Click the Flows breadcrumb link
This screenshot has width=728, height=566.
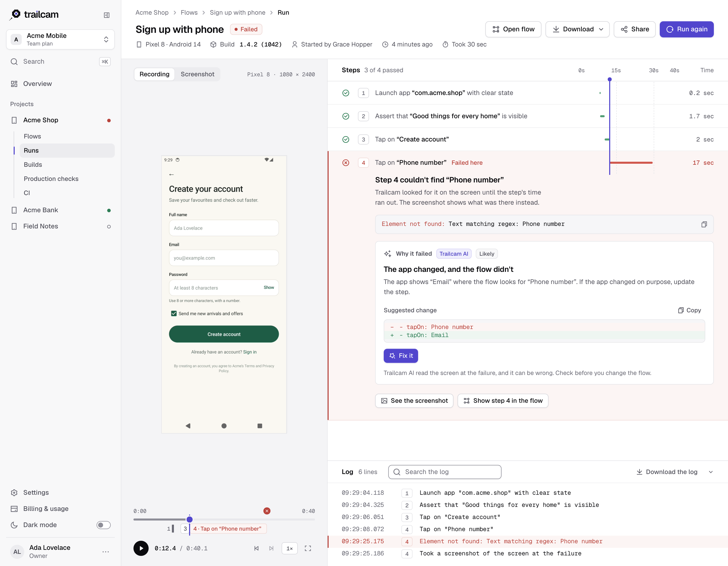tap(189, 13)
